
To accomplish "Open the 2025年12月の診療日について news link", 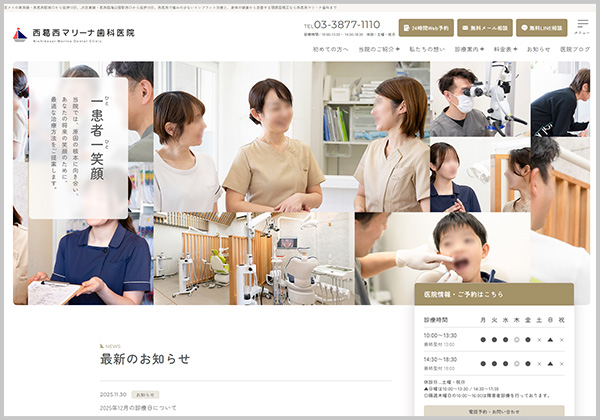I will (x=138, y=409).
